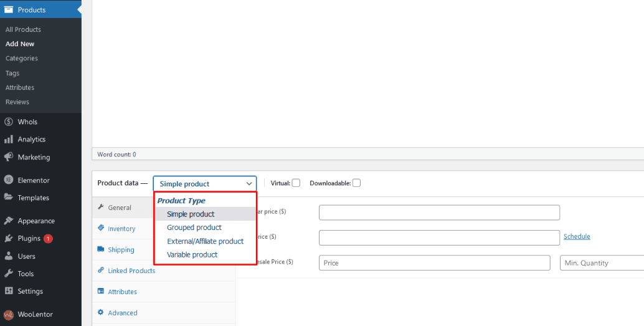Open the Analytics menu item

point(40,140)
